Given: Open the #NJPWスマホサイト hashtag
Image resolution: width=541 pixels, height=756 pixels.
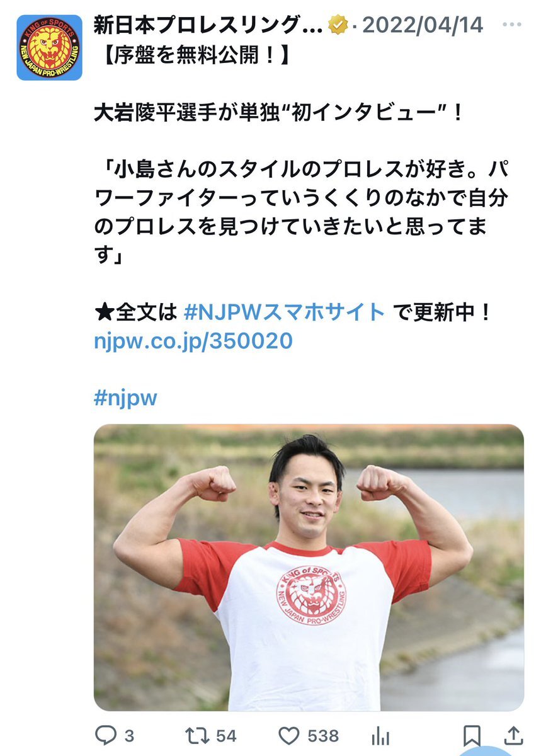Looking at the screenshot, I should 284,311.
